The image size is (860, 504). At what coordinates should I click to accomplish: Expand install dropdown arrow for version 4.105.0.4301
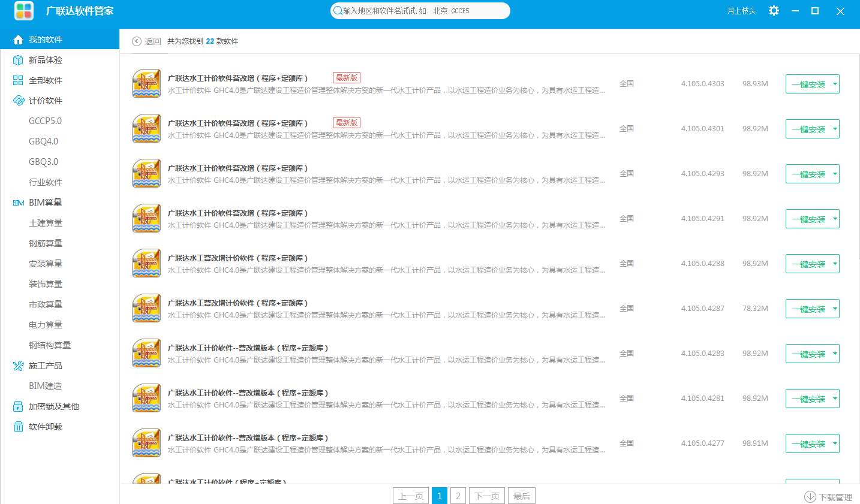coord(835,129)
